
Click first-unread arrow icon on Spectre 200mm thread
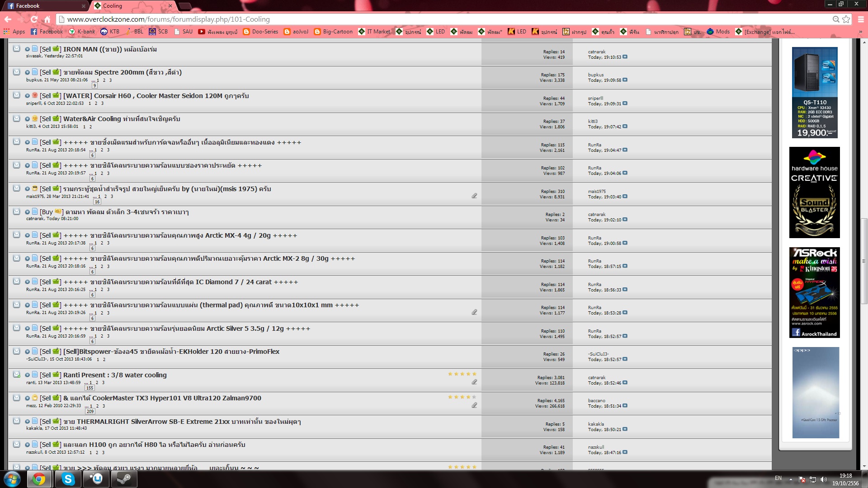pos(27,72)
